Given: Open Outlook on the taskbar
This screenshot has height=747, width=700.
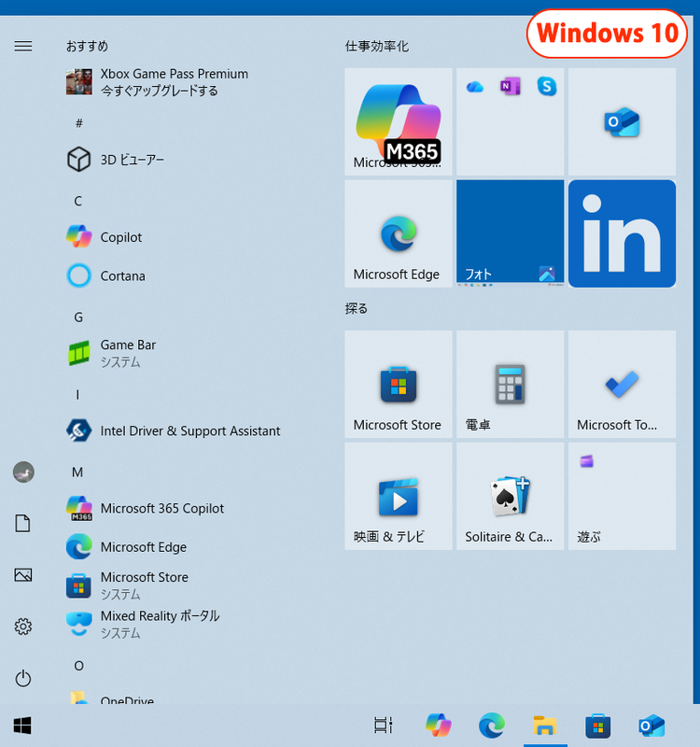Looking at the screenshot, I should click(651, 726).
